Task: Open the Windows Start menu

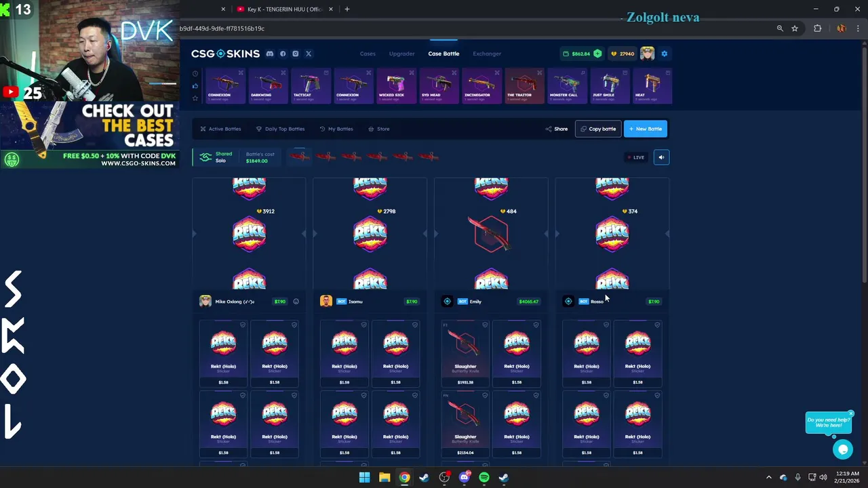Action: [364, 477]
